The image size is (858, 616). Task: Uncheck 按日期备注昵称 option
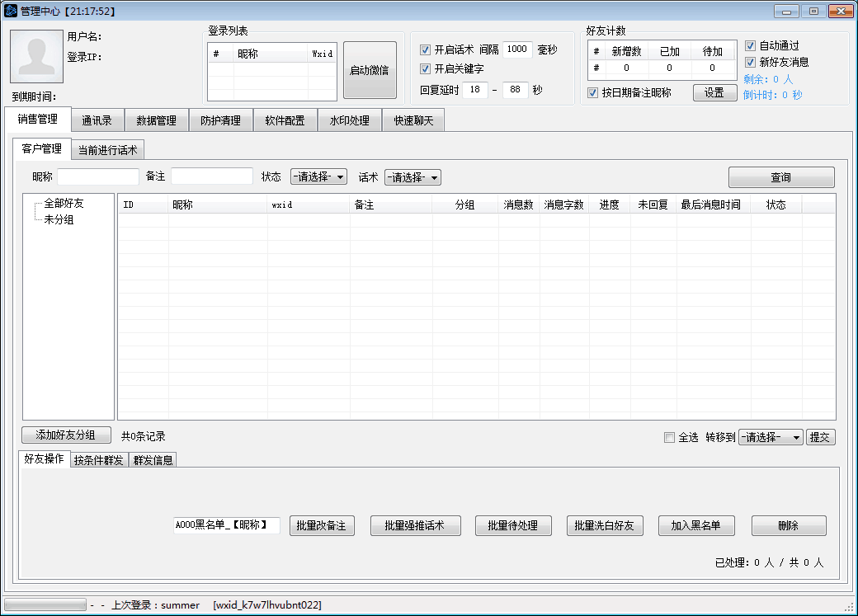592,93
